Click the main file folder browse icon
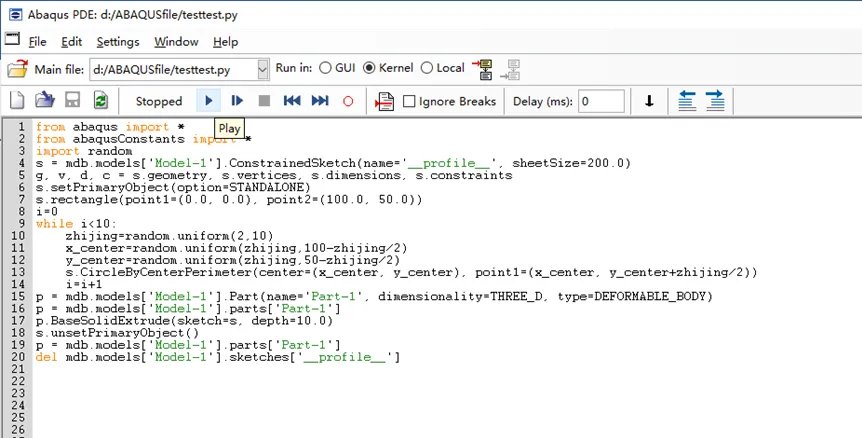862x438 pixels. pos(18,69)
